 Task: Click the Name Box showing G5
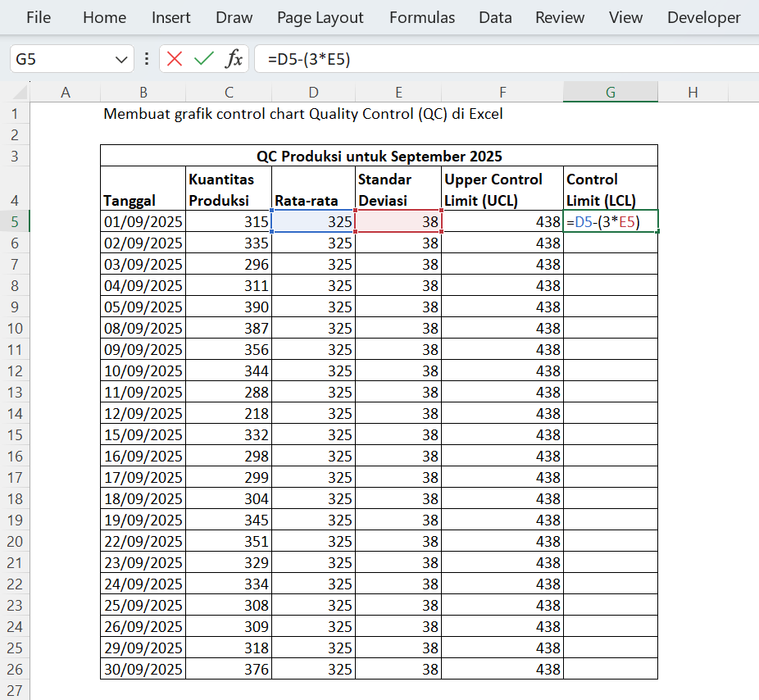61,59
